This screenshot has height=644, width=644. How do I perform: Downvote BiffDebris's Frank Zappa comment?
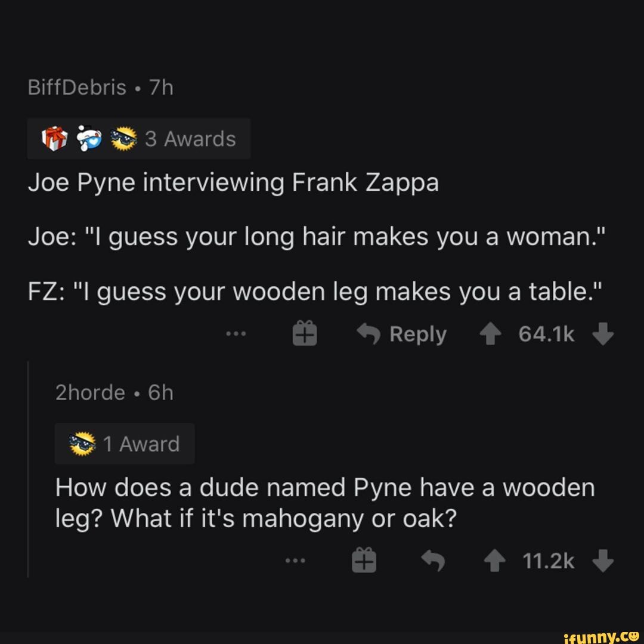pyautogui.click(x=603, y=333)
